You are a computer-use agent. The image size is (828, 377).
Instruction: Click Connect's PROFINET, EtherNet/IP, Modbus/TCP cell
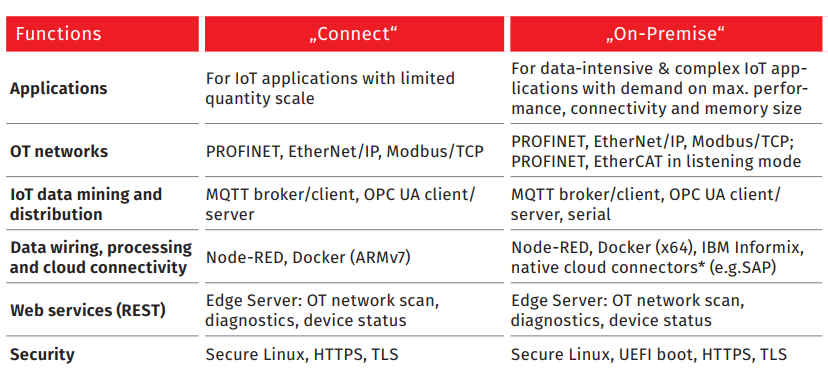(345, 152)
